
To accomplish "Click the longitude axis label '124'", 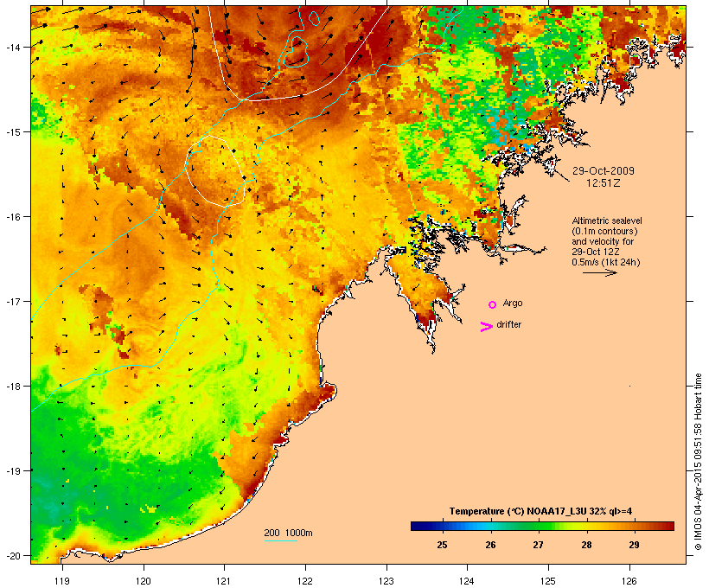I will (x=467, y=581).
